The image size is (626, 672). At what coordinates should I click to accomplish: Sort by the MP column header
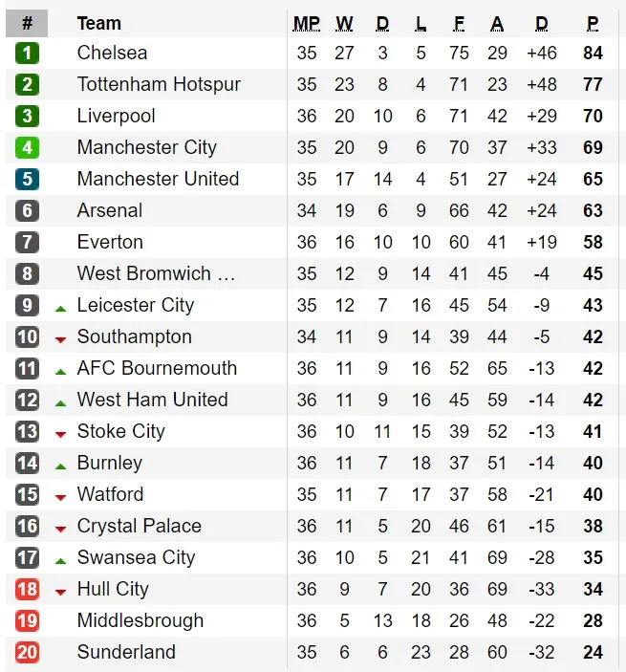[307, 24]
